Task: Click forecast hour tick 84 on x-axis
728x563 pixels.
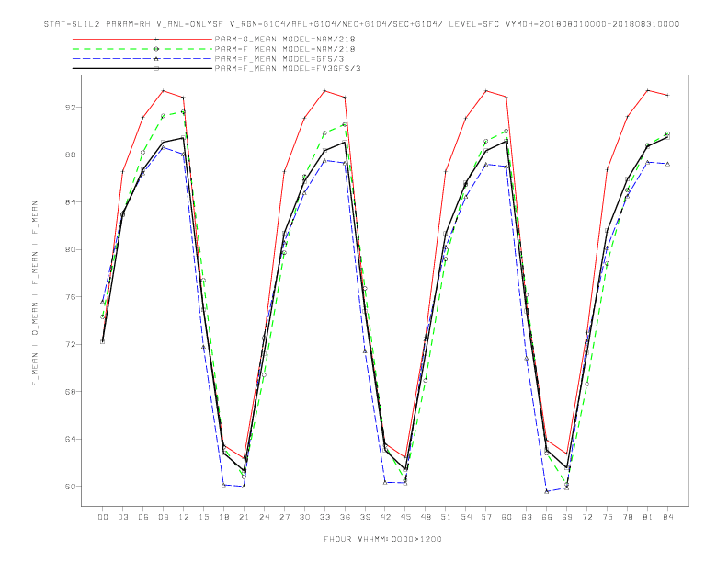Action: [x=668, y=517]
